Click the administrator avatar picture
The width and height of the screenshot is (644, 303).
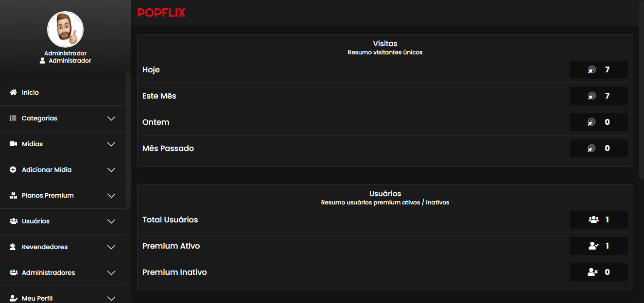65,30
